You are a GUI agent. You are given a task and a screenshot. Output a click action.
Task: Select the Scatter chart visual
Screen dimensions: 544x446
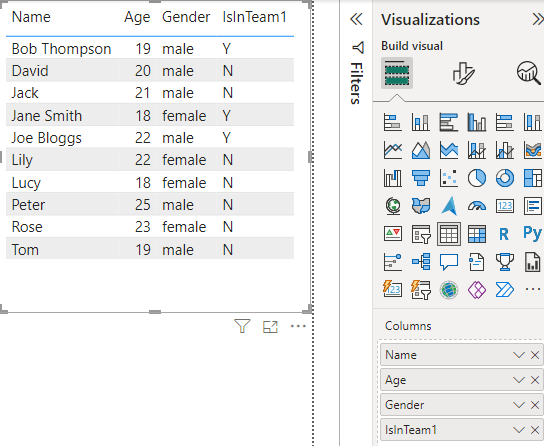449,178
